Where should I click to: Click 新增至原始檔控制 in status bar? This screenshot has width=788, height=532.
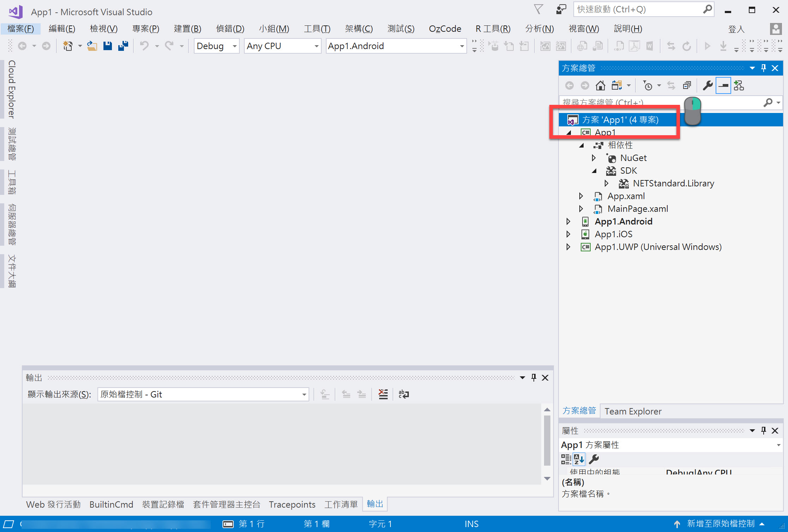721,524
